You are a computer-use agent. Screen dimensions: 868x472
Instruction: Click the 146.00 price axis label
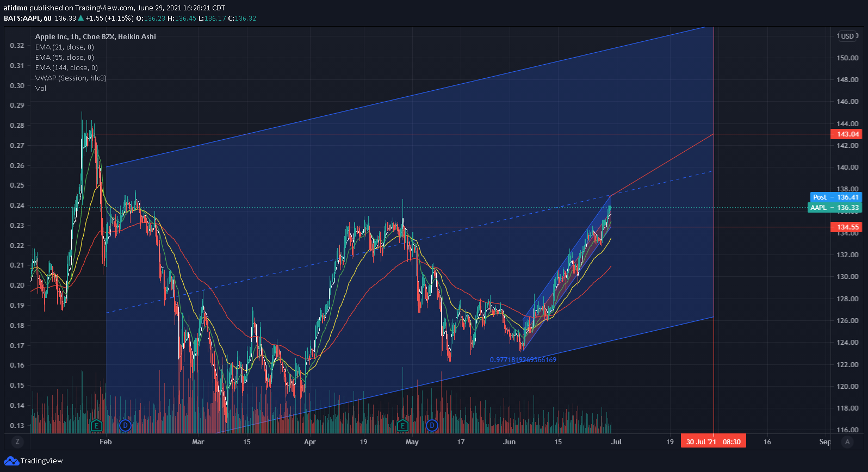coord(848,101)
